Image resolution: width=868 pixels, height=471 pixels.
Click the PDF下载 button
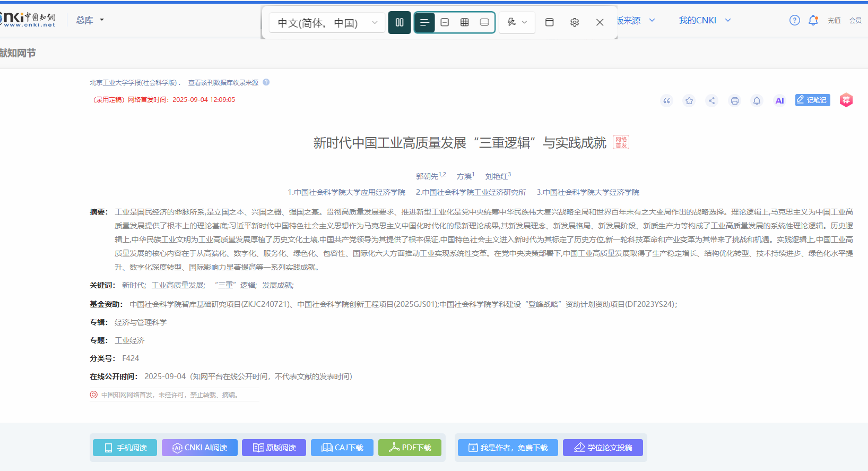410,448
